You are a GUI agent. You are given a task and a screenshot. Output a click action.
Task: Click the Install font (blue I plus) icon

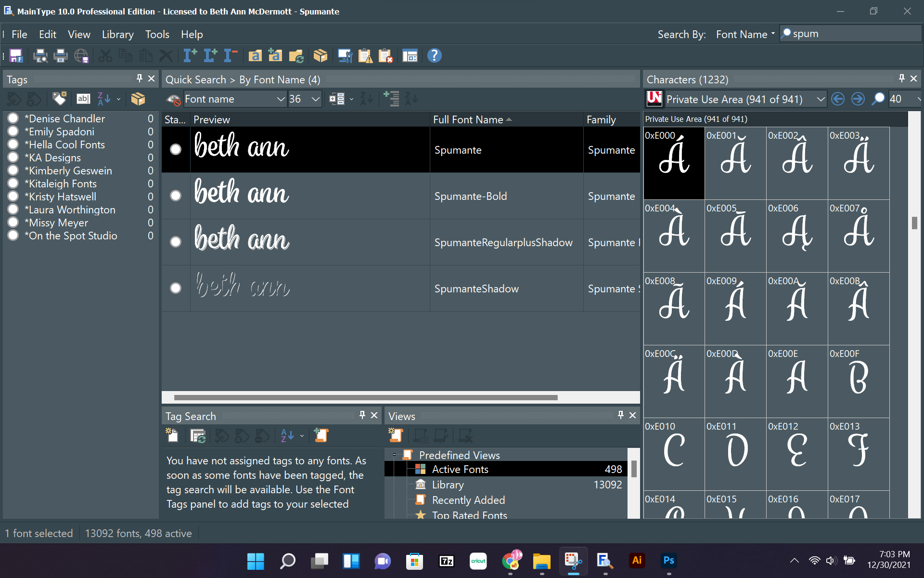pyautogui.click(x=190, y=56)
